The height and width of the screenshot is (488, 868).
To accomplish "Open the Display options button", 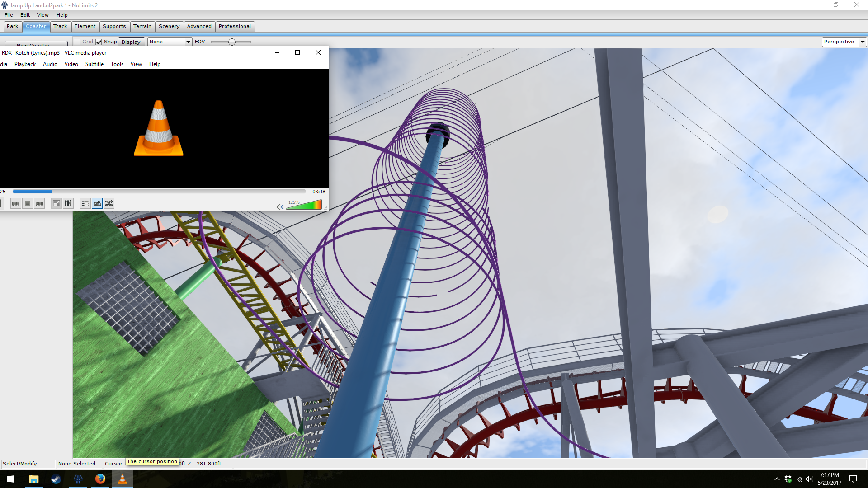I will click(131, 42).
